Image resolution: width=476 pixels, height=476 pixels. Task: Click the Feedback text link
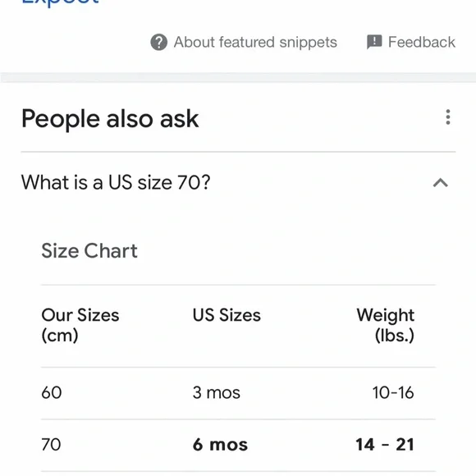[422, 42]
